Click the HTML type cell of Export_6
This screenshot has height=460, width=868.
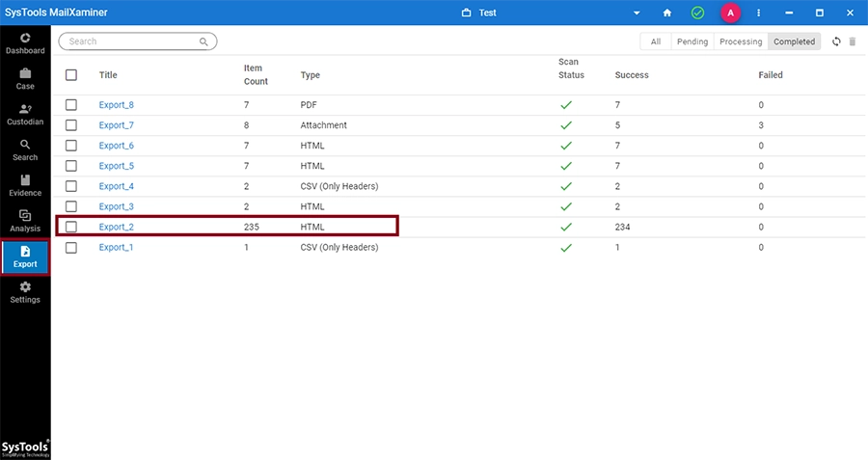pos(312,146)
